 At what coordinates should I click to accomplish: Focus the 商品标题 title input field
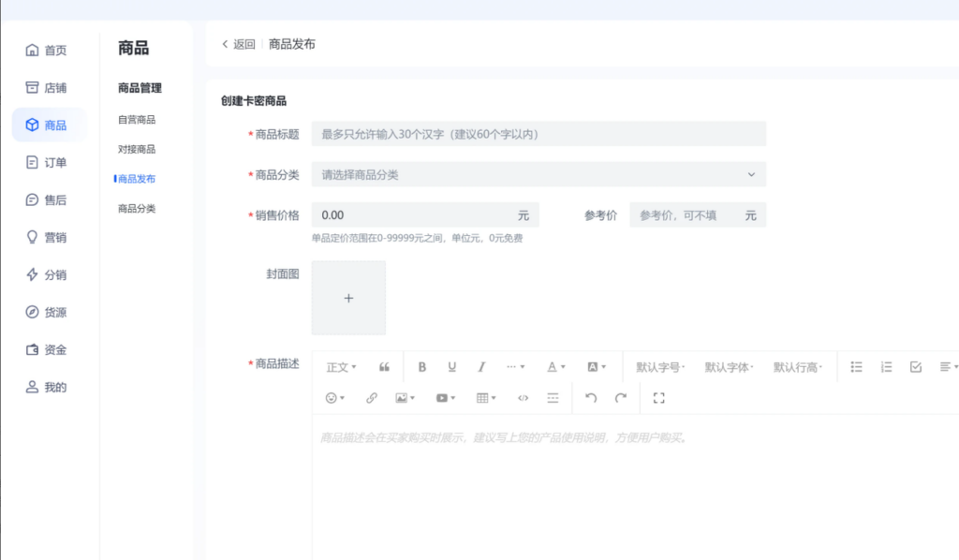pyautogui.click(x=539, y=134)
